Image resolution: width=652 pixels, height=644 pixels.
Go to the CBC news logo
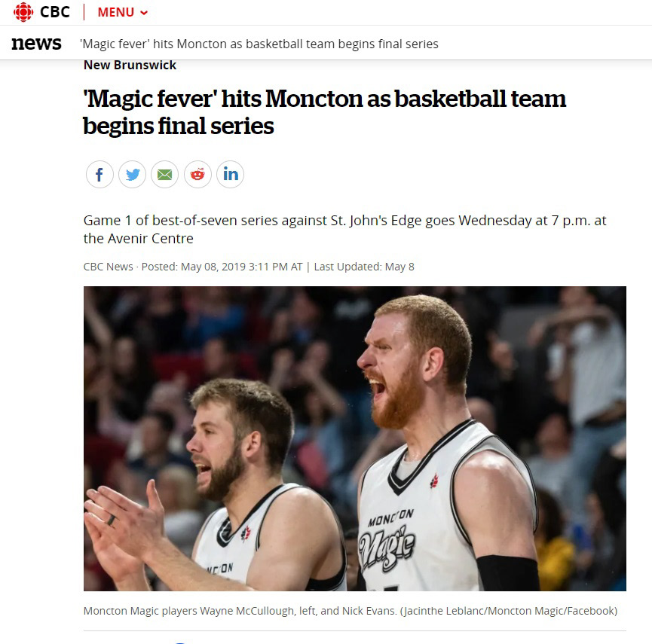(x=37, y=43)
